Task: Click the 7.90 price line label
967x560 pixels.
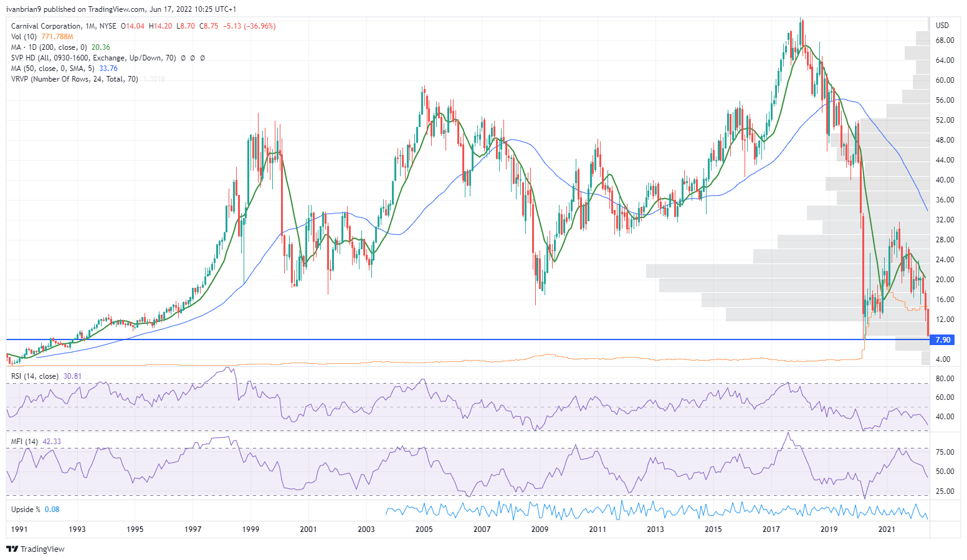Action: click(x=943, y=340)
